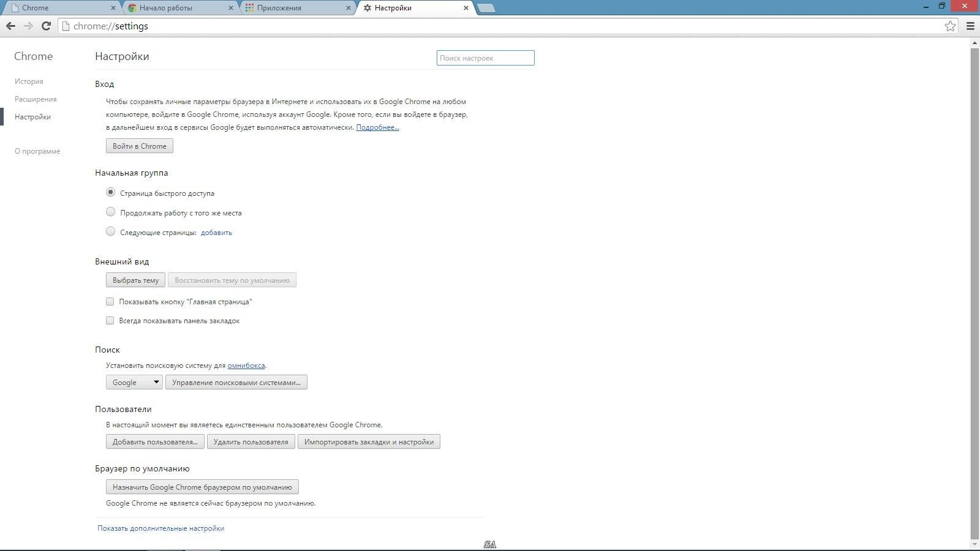Restore the Chrome window size
Image resolution: width=980 pixels, height=551 pixels.
click(x=942, y=6)
